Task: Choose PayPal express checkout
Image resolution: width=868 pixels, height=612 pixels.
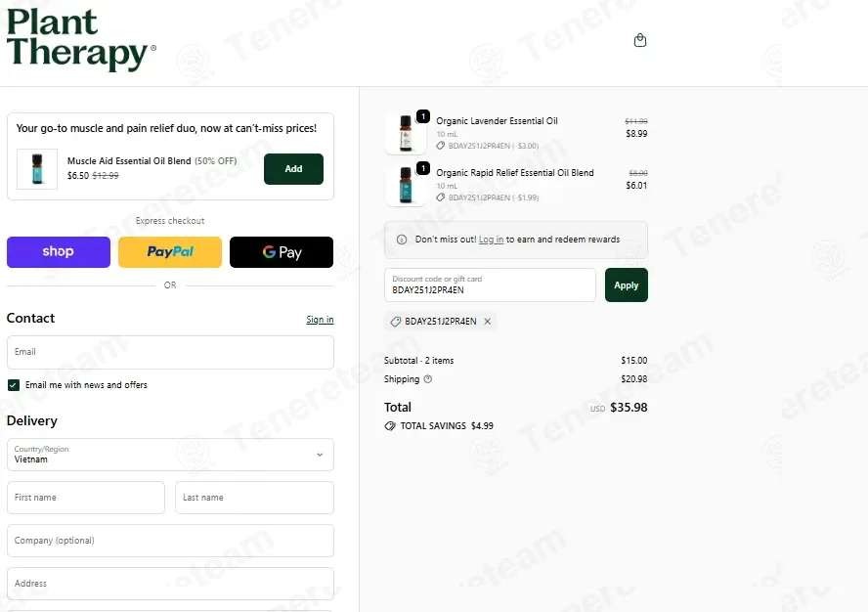Action: tap(170, 252)
